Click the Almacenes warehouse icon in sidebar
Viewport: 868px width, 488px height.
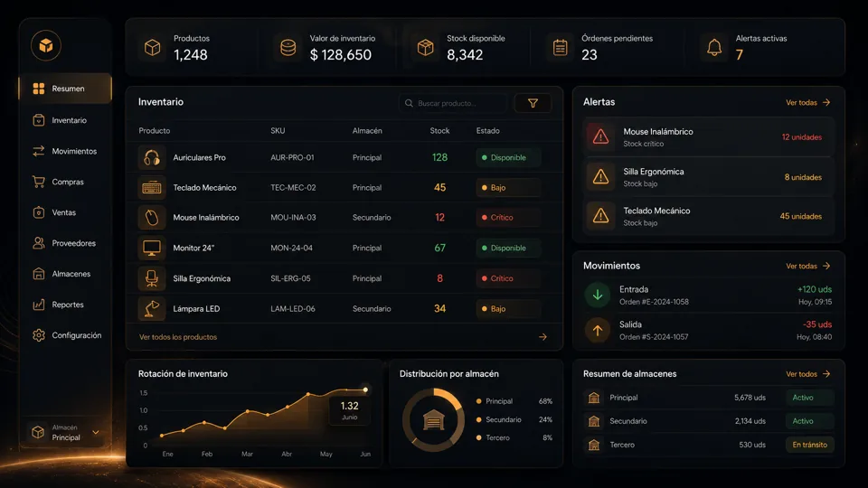[39, 273]
